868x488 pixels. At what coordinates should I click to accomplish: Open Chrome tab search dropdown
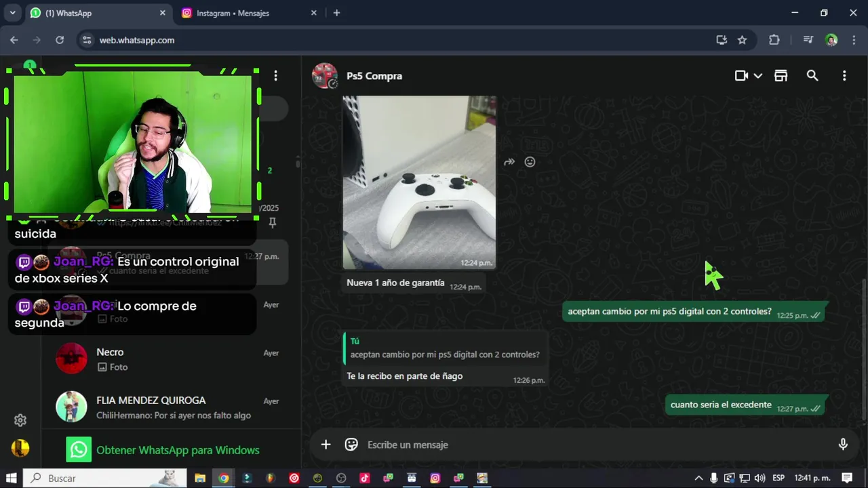(x=12, y=13)
